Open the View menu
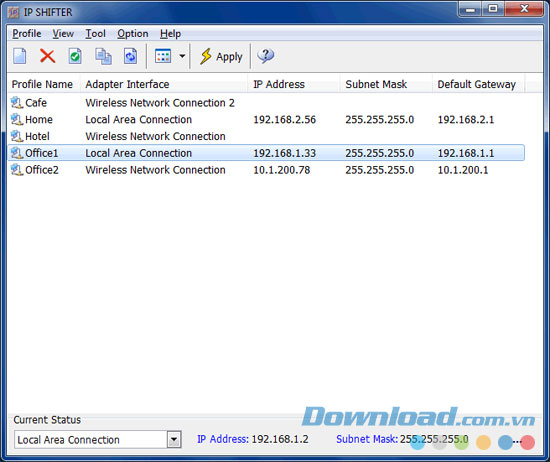Viewport: 550px width, 462px height. 63,34
